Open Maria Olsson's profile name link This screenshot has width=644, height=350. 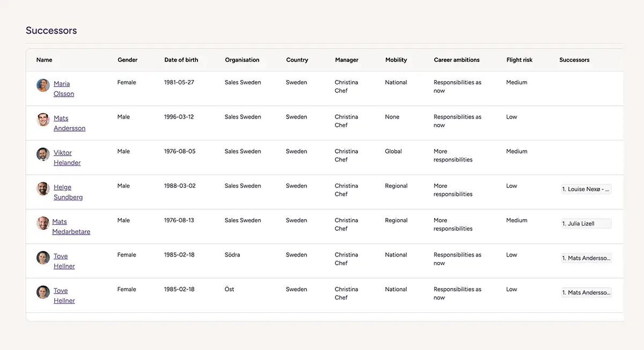tap(63, 89)
